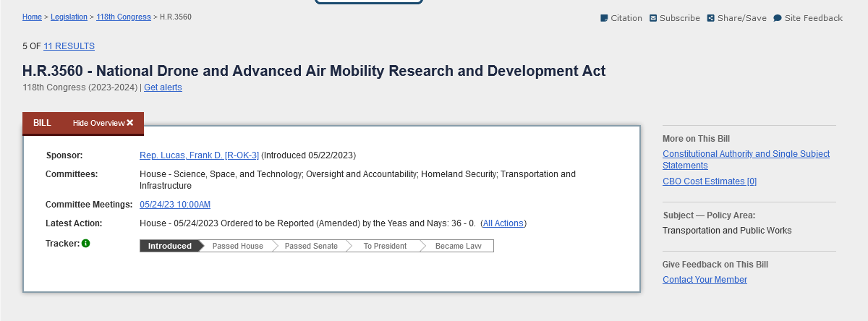
Task: Click the Subscribe envelope icon
Action: click(653, 18)
